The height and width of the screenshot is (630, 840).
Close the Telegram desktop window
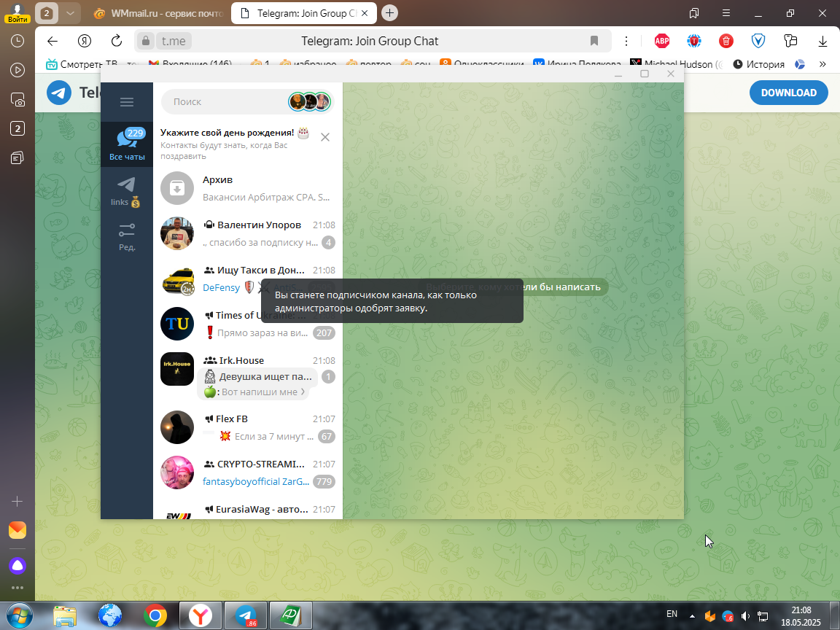coord(671,74)
